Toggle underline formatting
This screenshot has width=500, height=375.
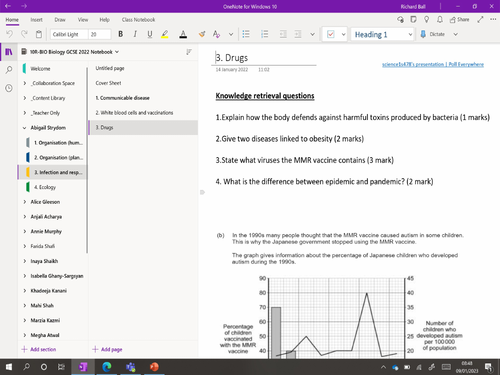click(x=150, y=34)
